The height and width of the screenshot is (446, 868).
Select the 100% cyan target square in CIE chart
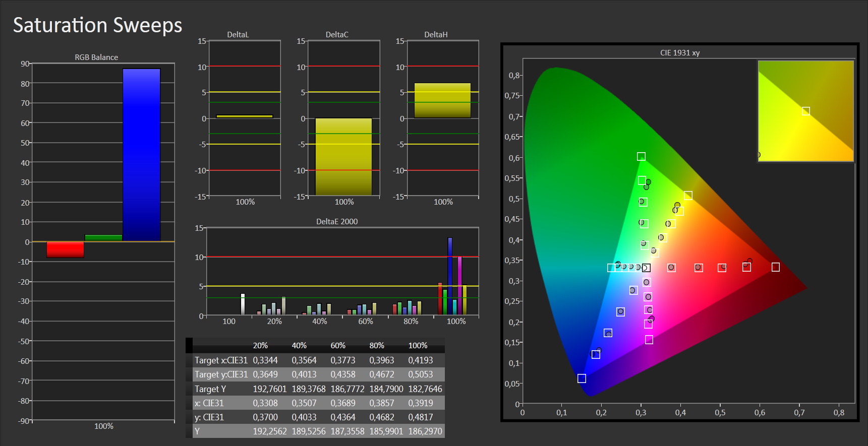611,268
